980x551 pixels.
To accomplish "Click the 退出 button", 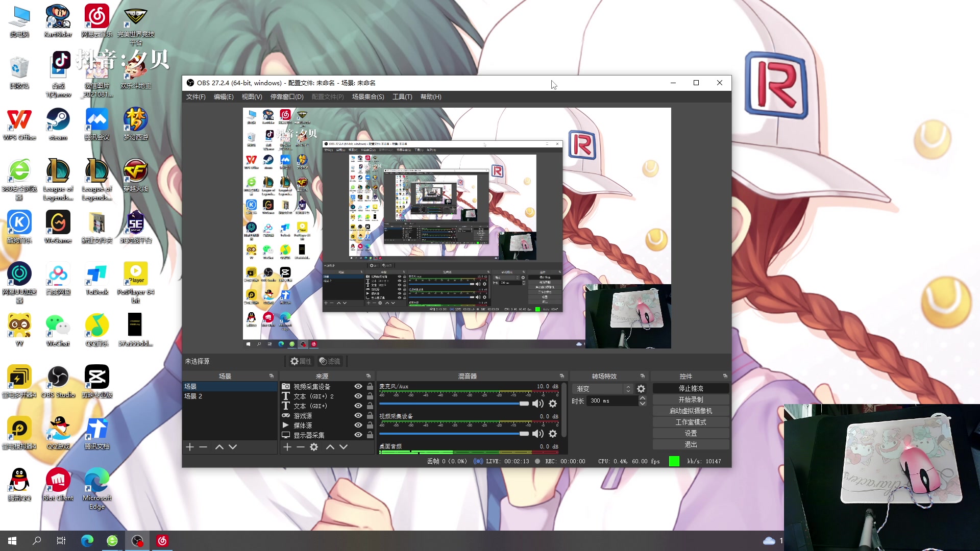I will (x=691, y=445).
